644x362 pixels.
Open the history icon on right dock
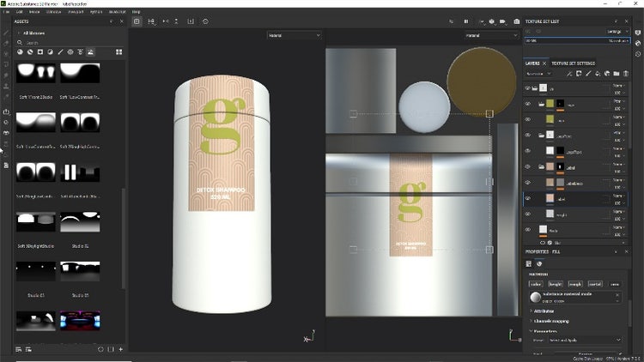637,53
